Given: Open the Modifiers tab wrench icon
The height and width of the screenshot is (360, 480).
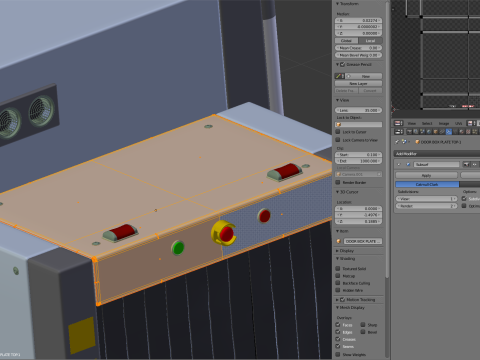Looking at the screenshot, I should click(449, 132).
